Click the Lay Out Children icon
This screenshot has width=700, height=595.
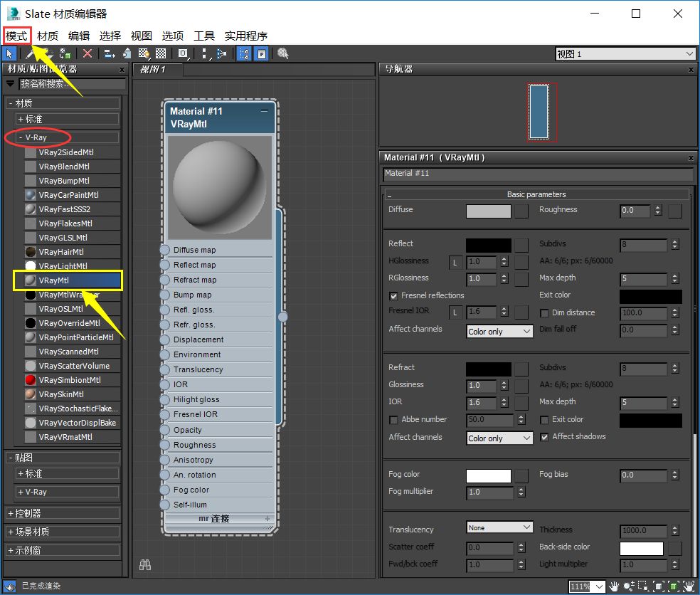(221, 54)
